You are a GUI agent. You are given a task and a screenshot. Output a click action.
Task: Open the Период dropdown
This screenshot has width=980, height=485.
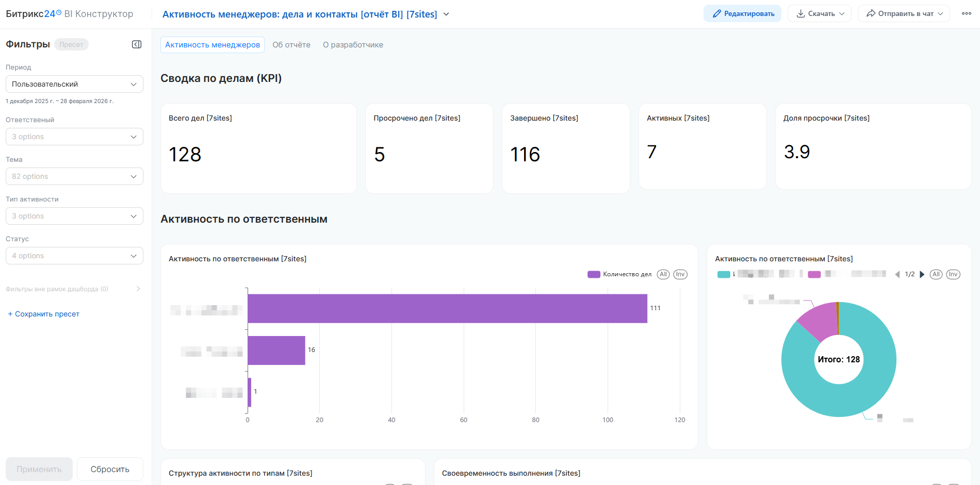(x=74, y=84)
